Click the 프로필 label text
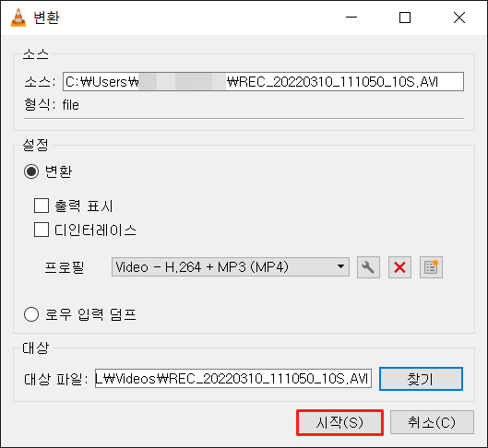Viewport: 488px width, 448px height. point(65,267)
